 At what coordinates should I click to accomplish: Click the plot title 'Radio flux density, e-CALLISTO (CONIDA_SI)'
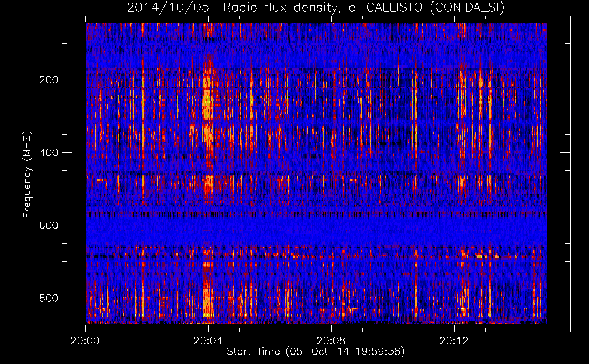[x=363, y=7]
